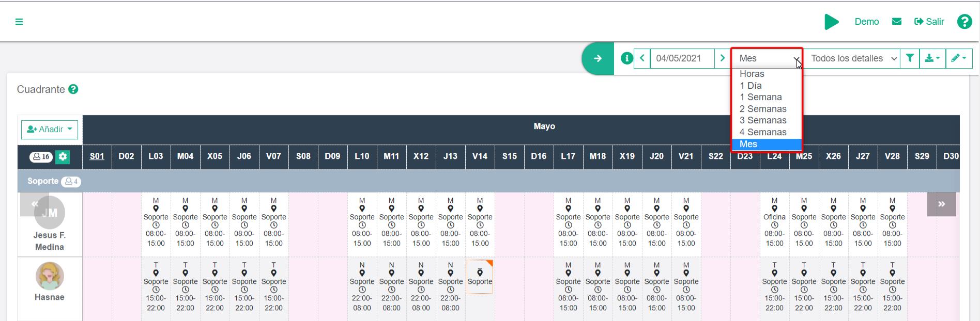Select 1 Semana from the view list
The height and width of the screenshot is (321, 980).
pos(760,97)
